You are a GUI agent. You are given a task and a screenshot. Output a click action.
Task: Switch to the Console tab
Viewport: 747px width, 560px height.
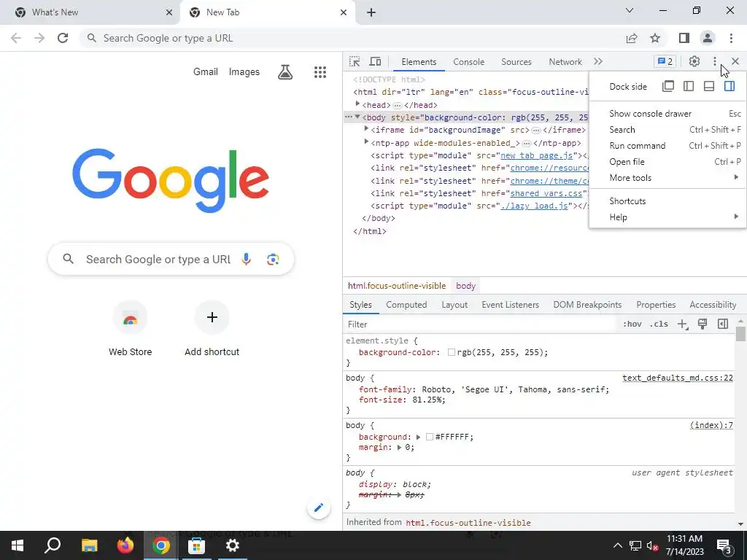(x=469, y=62)
